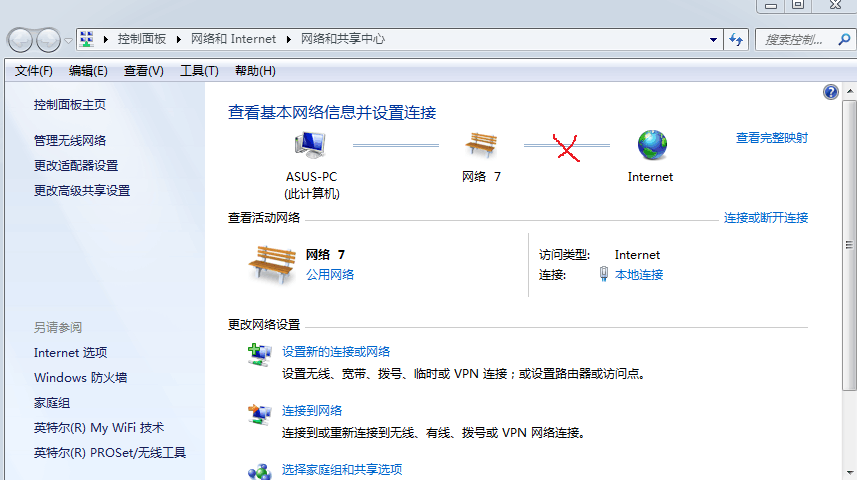Click 网络和 Internet in the breadcrumb
This screenshot has height=480, width=857.
click(x=233, y=39)
